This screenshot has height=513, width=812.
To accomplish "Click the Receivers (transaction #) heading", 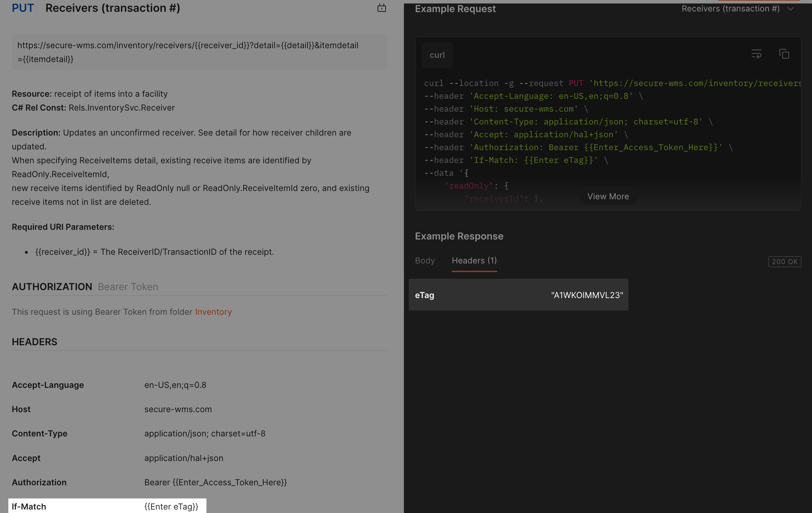I will pos(113,8).
